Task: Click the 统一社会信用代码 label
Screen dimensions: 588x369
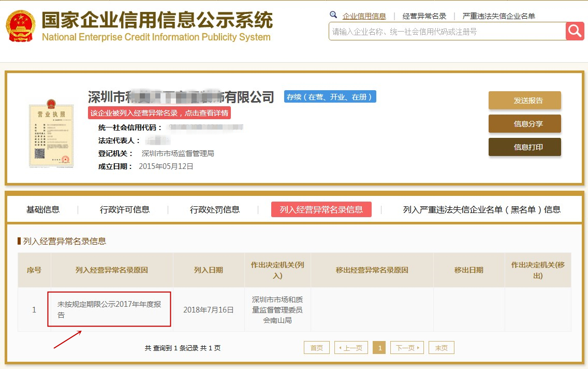Action: click(x=130, y=127)
